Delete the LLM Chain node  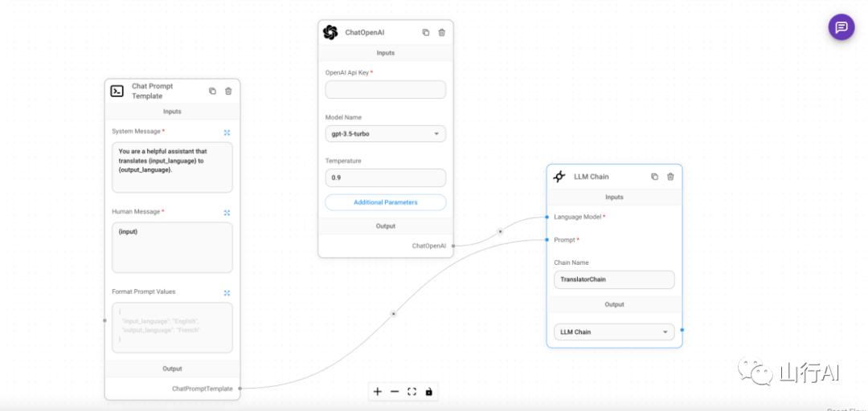[x=670, y=177]
